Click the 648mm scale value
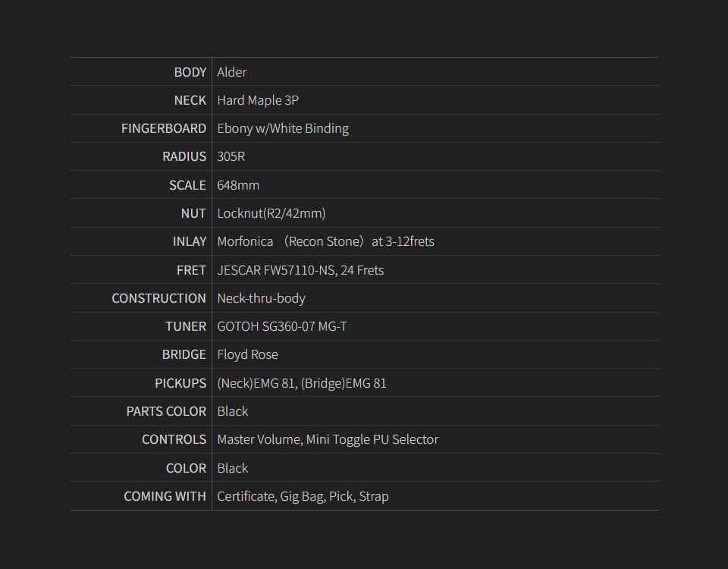Viewport: 728px width, 569px height. [x=238, y=185]
